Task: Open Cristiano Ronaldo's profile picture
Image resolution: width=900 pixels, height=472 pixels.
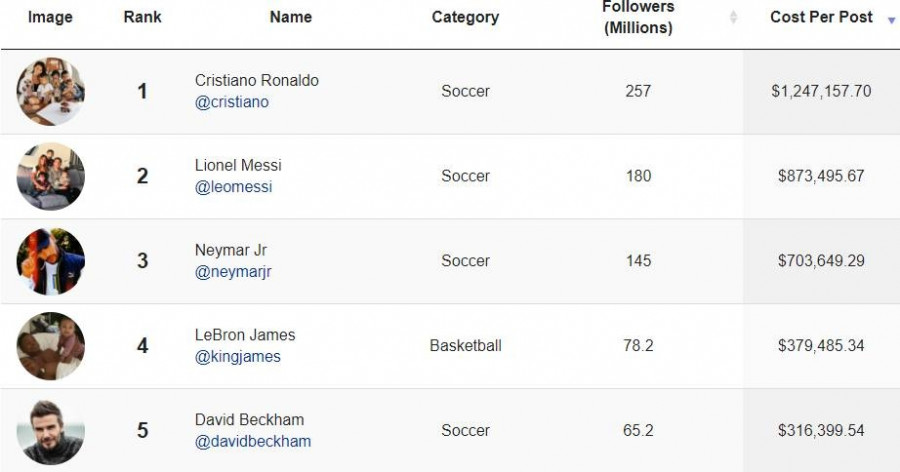Action: 51,91
